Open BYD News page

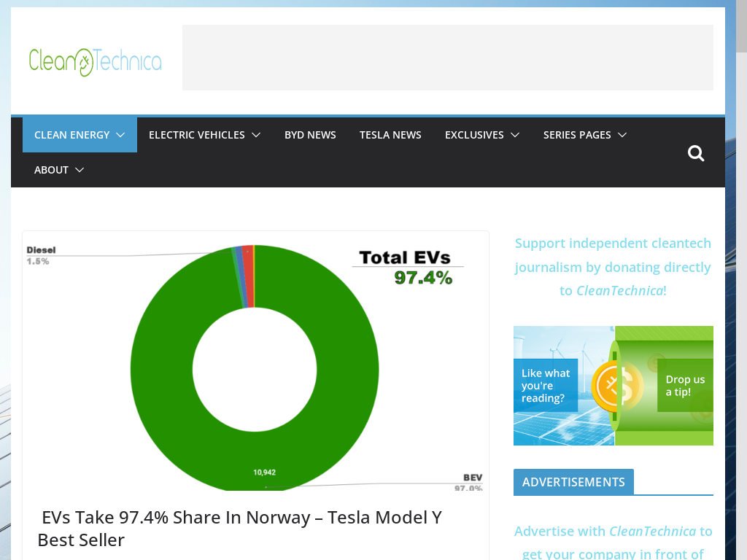pos(310,135)
